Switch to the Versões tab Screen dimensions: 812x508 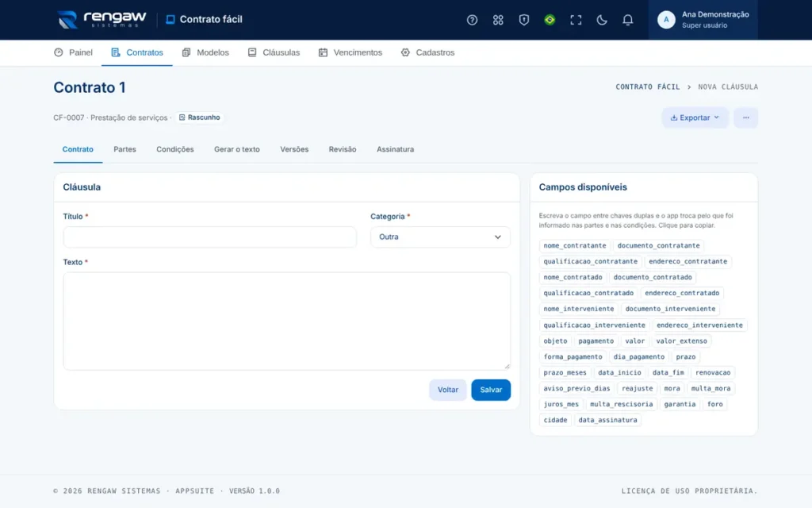294,149
